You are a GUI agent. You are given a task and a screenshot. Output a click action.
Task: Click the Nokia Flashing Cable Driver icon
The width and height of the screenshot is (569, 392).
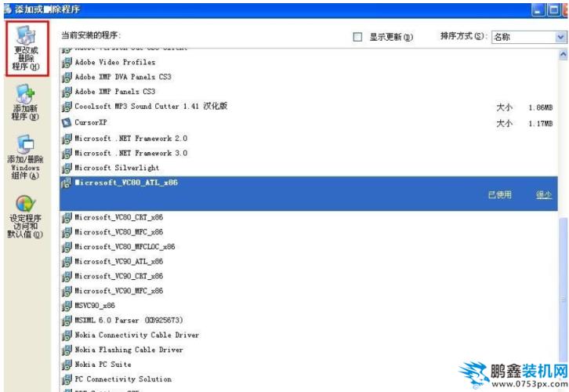67,350
